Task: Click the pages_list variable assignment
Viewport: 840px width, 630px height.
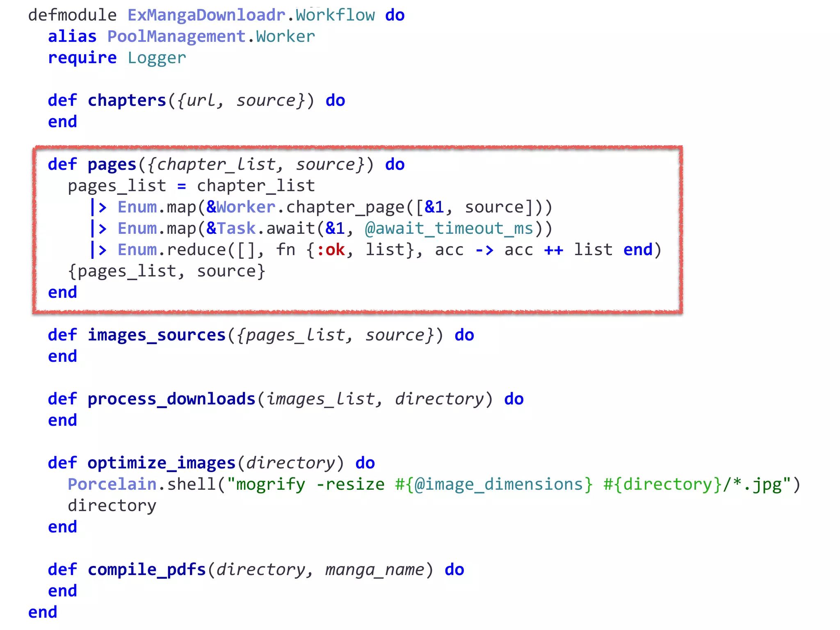Action: (x=117, y=186)
